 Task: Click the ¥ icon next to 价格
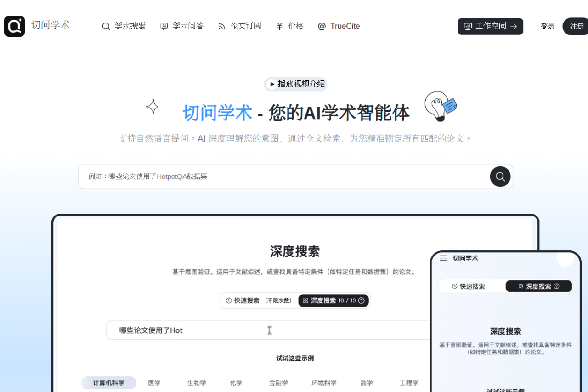(x=279, y=26)
